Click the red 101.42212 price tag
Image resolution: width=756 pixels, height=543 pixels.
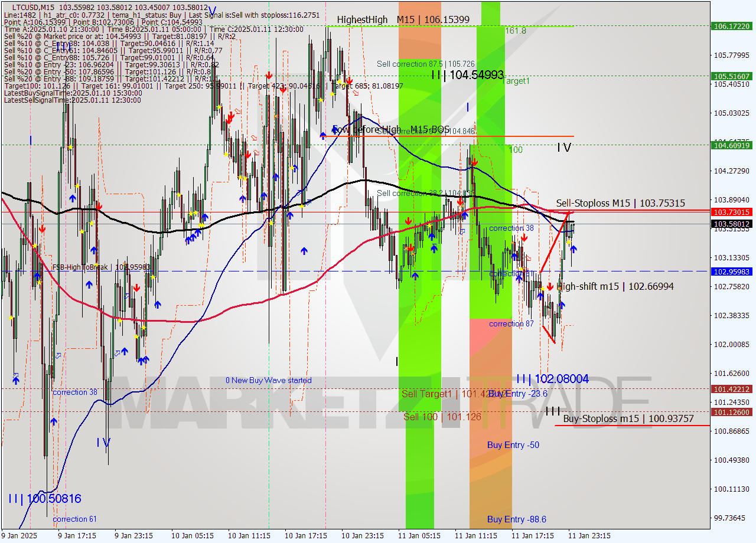point(732,389)
